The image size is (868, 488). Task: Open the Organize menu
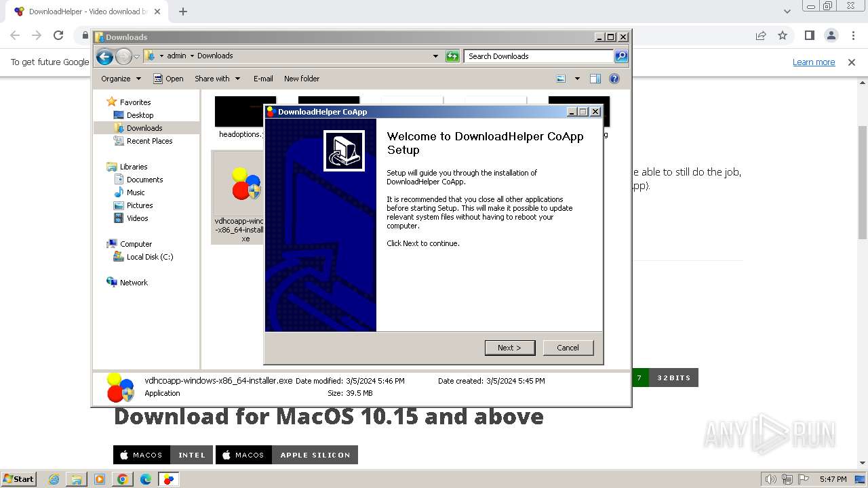121,79
